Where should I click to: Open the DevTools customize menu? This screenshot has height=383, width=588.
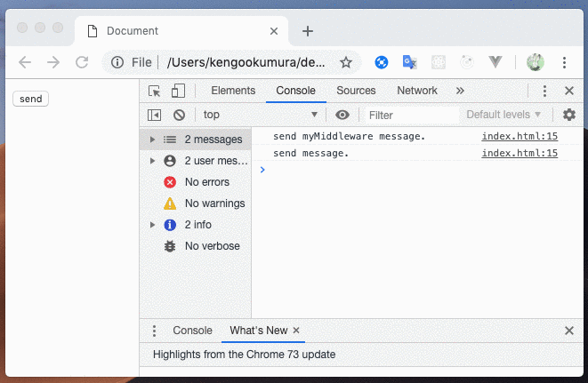(544, 91)
